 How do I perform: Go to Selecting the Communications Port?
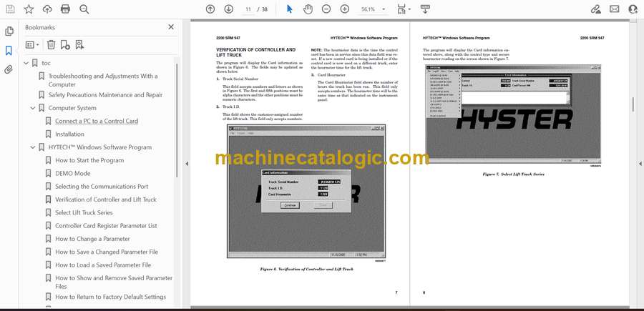[102, 187]
